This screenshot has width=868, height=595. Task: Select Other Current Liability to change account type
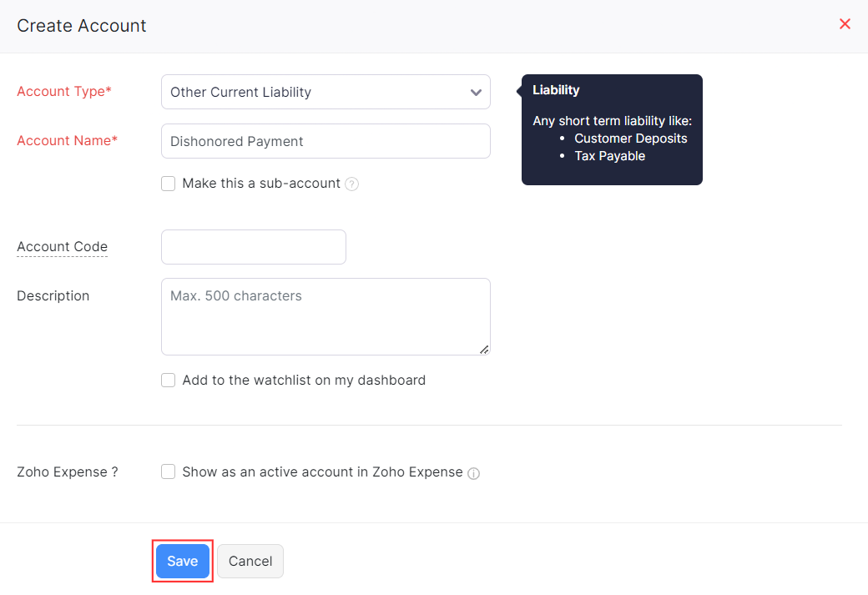(x=325, y=92)
